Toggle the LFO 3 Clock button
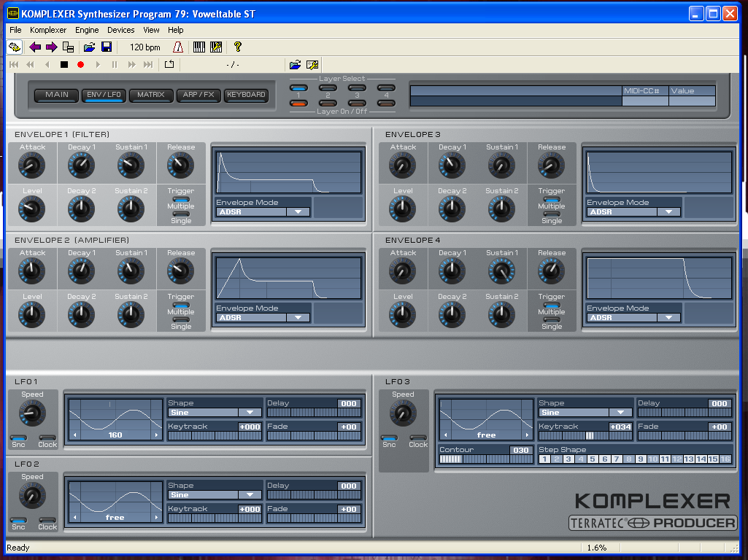 point(418,437)
